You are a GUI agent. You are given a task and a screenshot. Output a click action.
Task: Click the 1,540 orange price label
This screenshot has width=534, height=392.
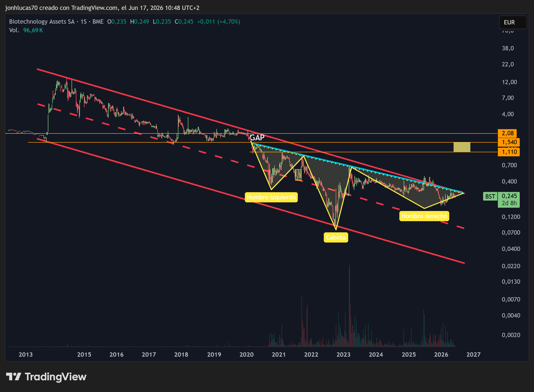point(509,142)
